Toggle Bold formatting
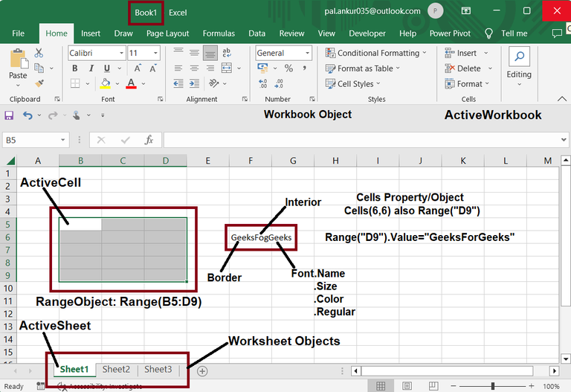Image resolution: width=571 pixels, height=392 pixels. tap(75, 69)
